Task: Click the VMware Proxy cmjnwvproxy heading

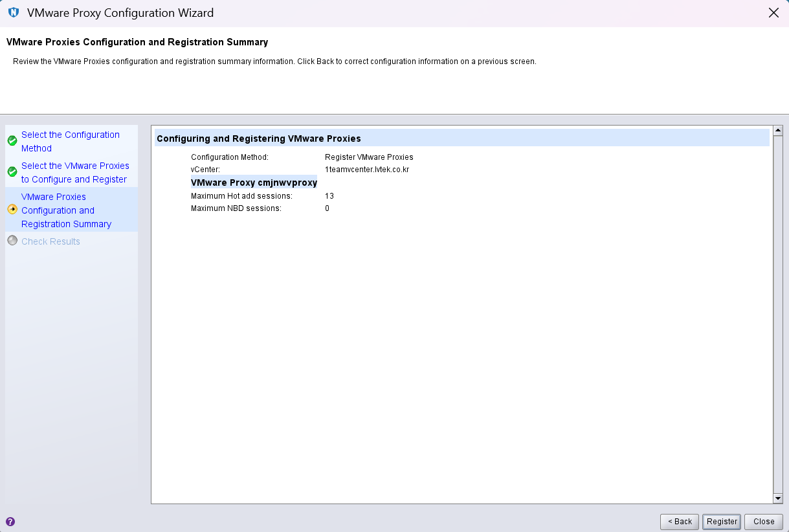Action: [254, 183]
